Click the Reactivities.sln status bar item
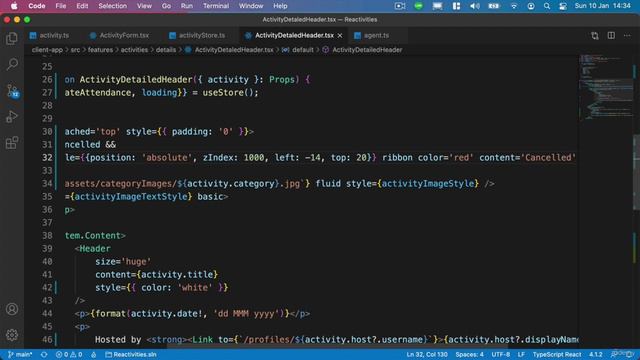Viewport: 640px width, 360px height. point(131,354)
